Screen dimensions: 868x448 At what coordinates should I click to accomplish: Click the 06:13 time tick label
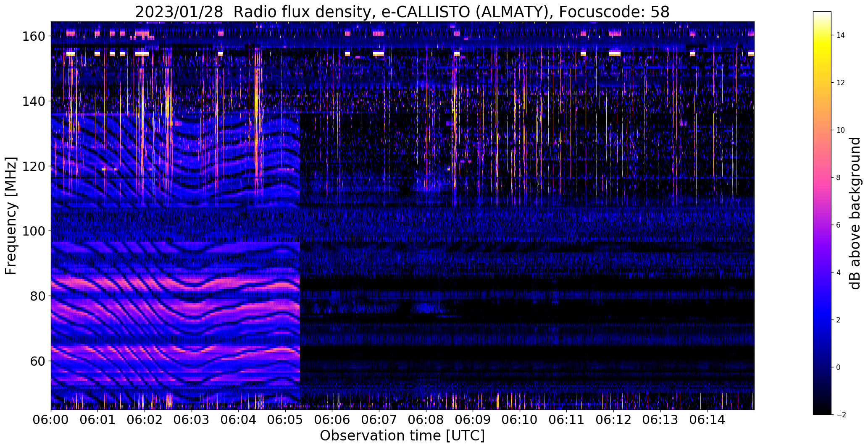[x=660, y=420]
